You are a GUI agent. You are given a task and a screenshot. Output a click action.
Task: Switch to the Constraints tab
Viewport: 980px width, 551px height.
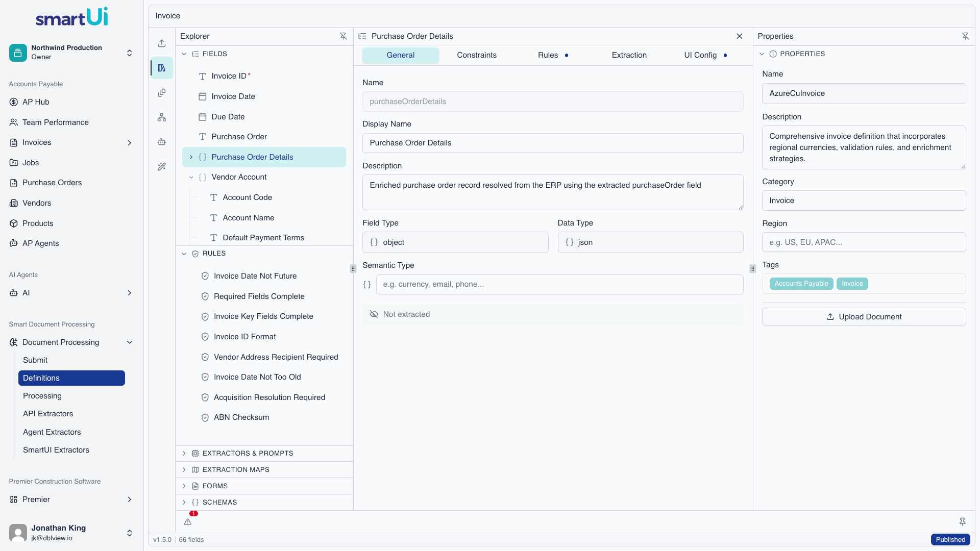tap(477, 55)
